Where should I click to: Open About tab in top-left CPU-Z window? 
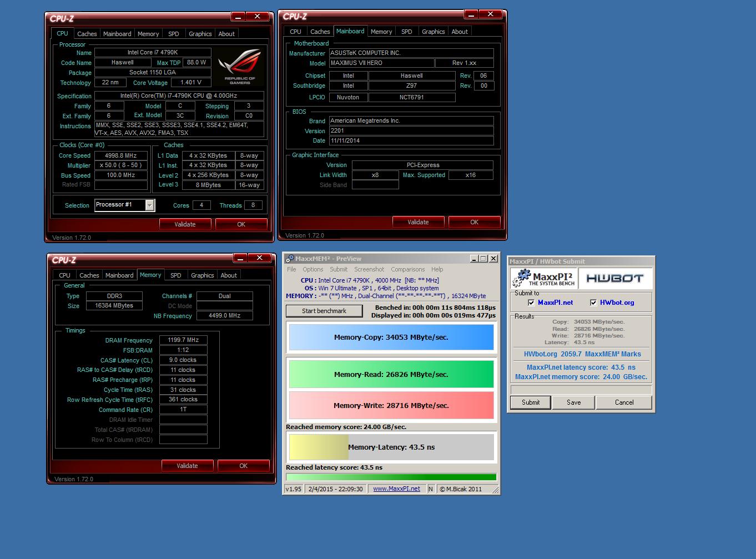(226, 34)
